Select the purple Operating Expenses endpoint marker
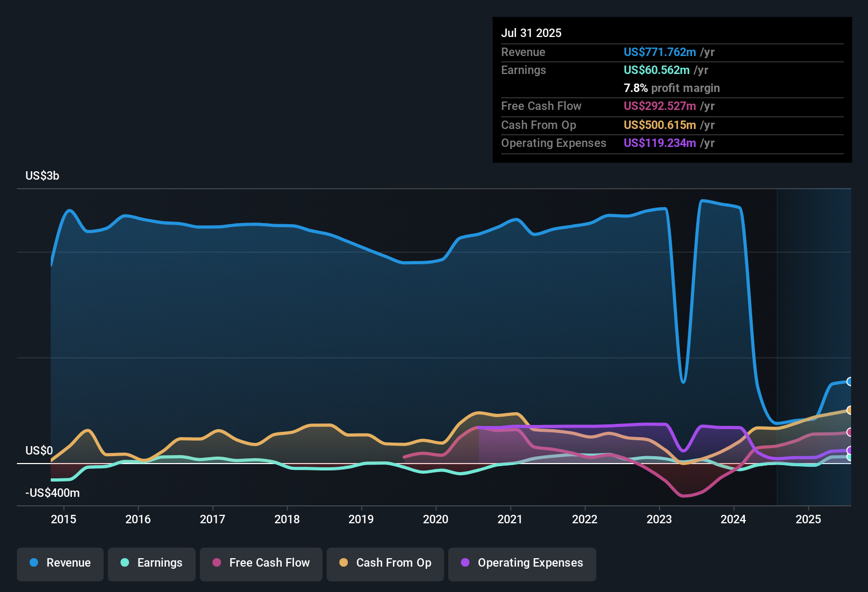This screenshot has width=868, height=592. (x=849, y=450)
